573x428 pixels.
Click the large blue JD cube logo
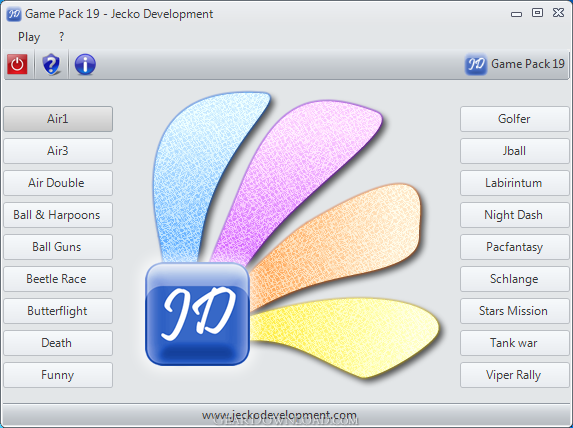pyautogui.click(x=198, y=314)
